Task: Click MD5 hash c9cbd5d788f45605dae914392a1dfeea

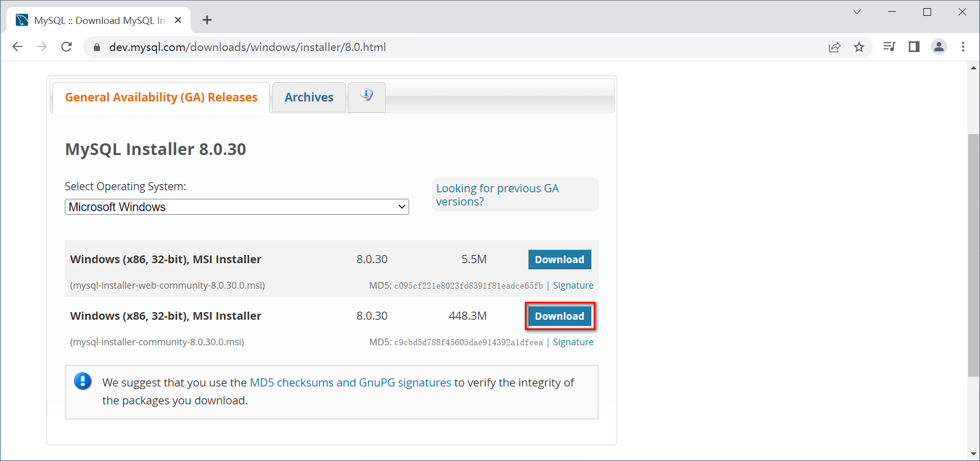Action: [468, 343]
